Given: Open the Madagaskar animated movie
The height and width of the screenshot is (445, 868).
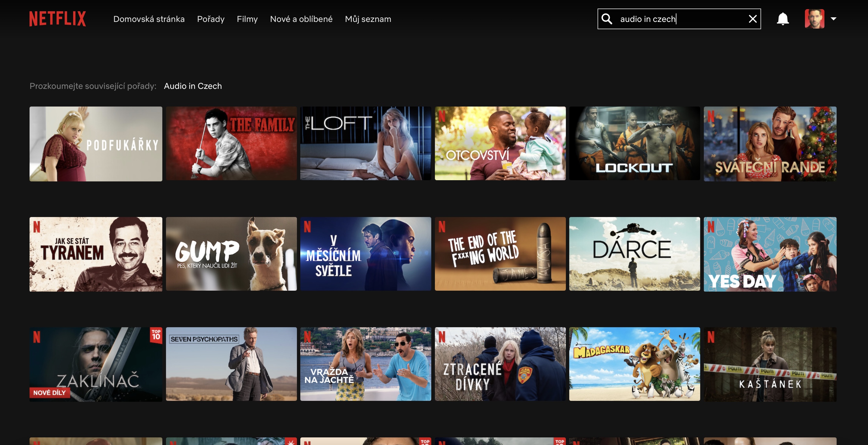Looking at the screenshot, I should click(634, 364).
